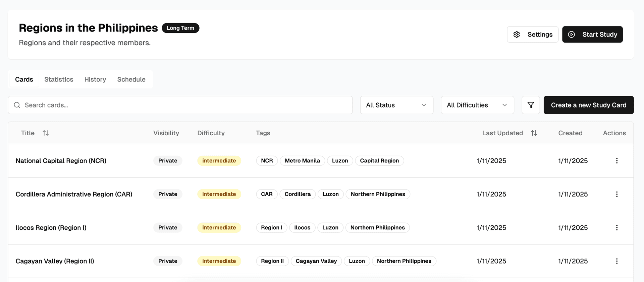644x282 pixels.
Task: Open the All Status dropdown
Action: [396, 105]
